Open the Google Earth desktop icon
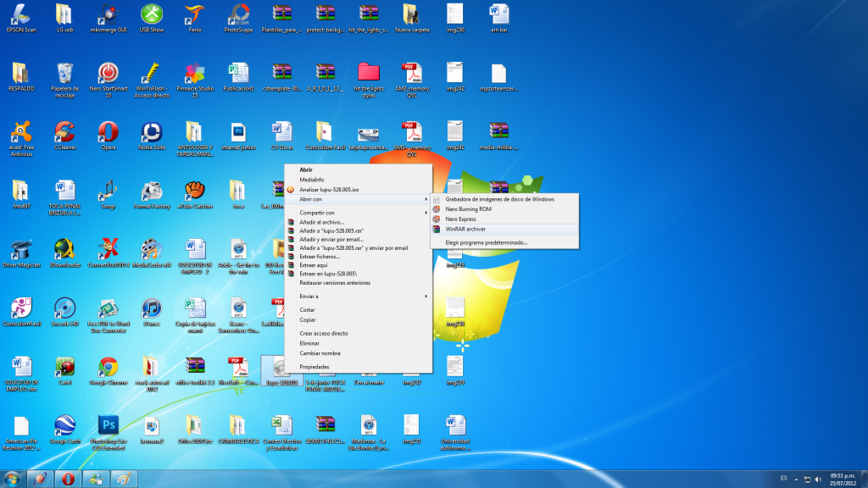 [64, 430]
